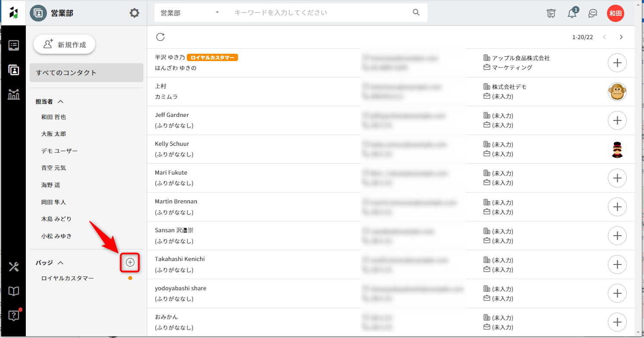Open the analytics chart icon in left sidebar
The width and height of the screenshot is (644, 338).
[14, 95]
